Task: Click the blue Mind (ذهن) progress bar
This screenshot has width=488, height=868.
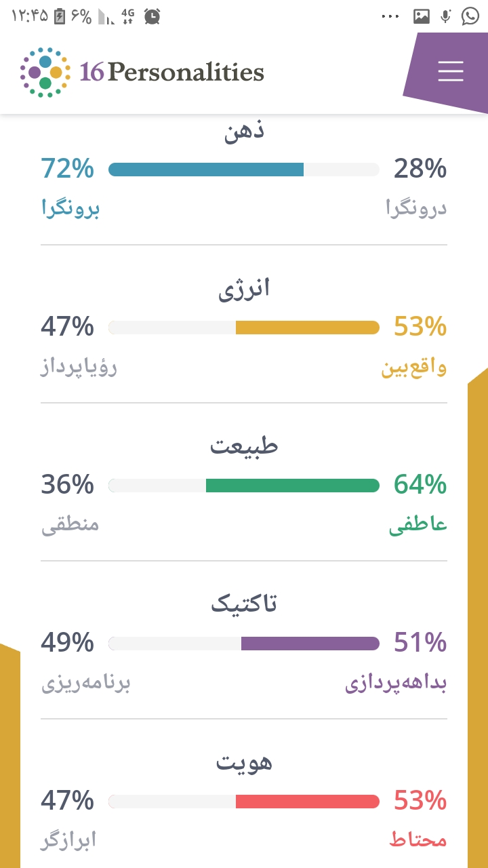Action: click(206, 170)
